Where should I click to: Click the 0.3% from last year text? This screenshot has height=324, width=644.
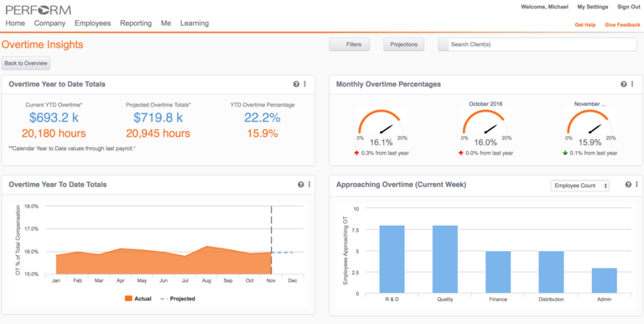coord(385,154)
